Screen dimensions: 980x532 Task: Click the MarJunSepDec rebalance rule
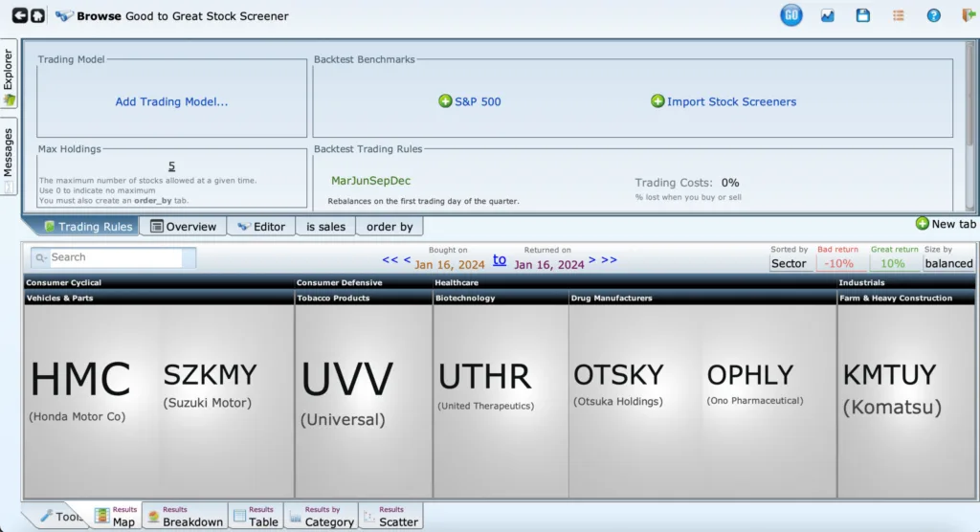(x=370, y=181)
